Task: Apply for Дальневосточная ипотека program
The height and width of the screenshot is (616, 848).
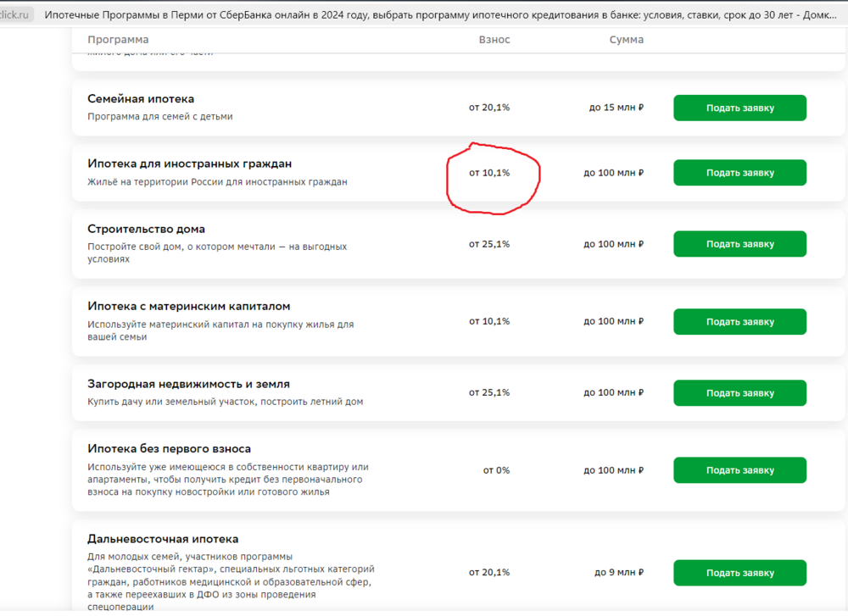Action: [x=739, y=573]
